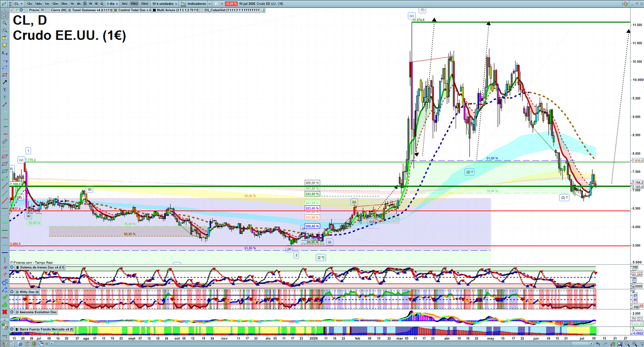Select the ruler measurement tool

coord(4,141)
